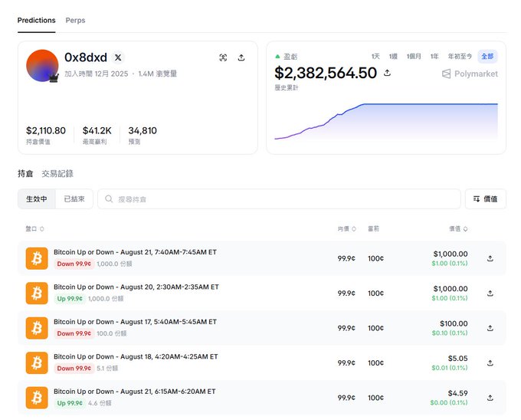Click the search magnifier icon
This screenshot has width=521, height=420.
(109, 199)
